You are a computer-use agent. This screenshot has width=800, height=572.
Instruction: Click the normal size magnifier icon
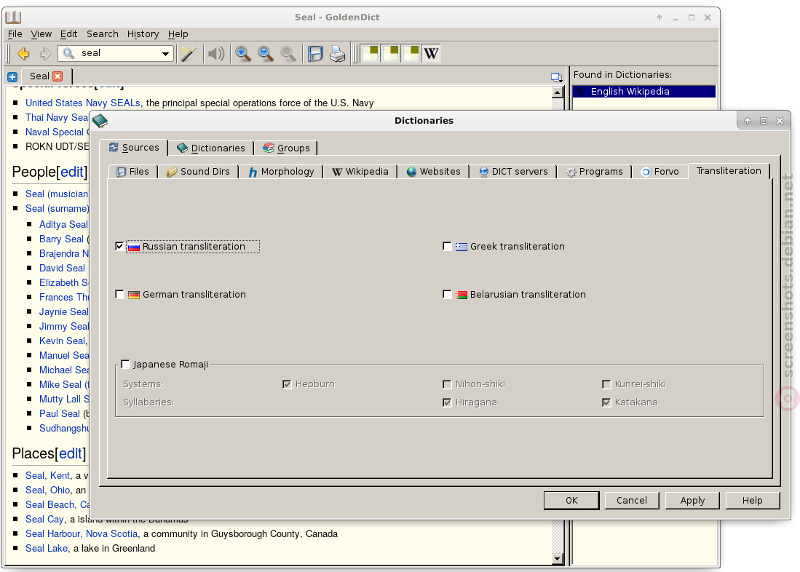point(288,54)
